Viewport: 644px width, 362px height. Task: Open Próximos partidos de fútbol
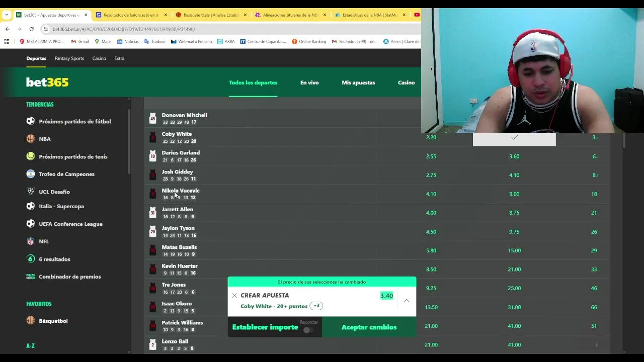pyautogui.click(x=74, y=121)
